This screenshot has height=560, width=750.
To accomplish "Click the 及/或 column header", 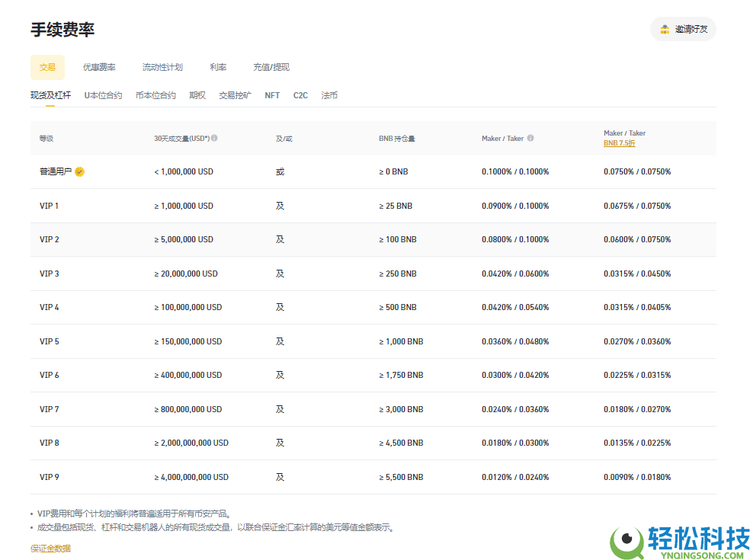I will (x=284, y=138).
